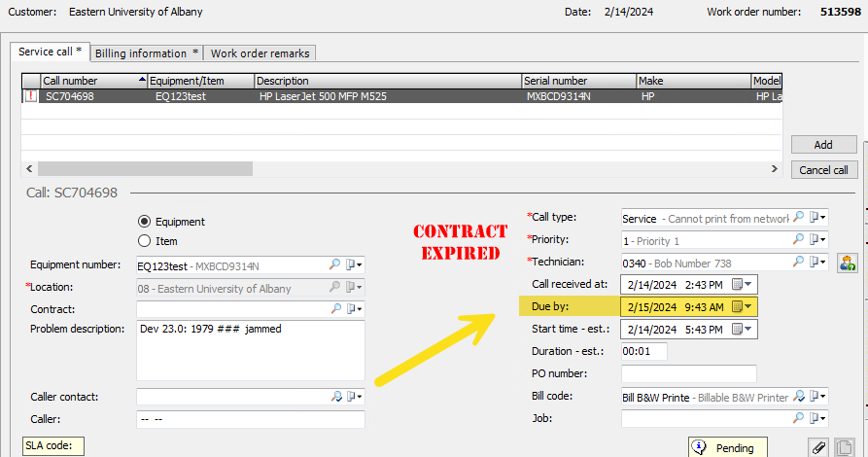Click the 'EQ123test' cell in call list

coord(181,96)
